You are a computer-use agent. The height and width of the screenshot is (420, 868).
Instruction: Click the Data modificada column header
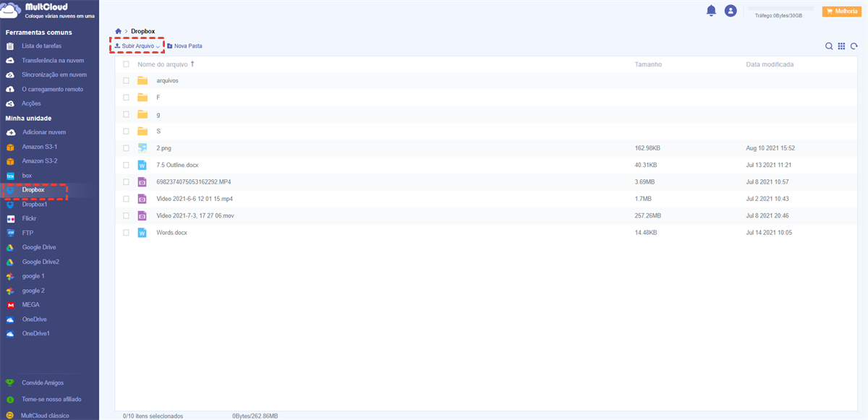tap(770, 64)
